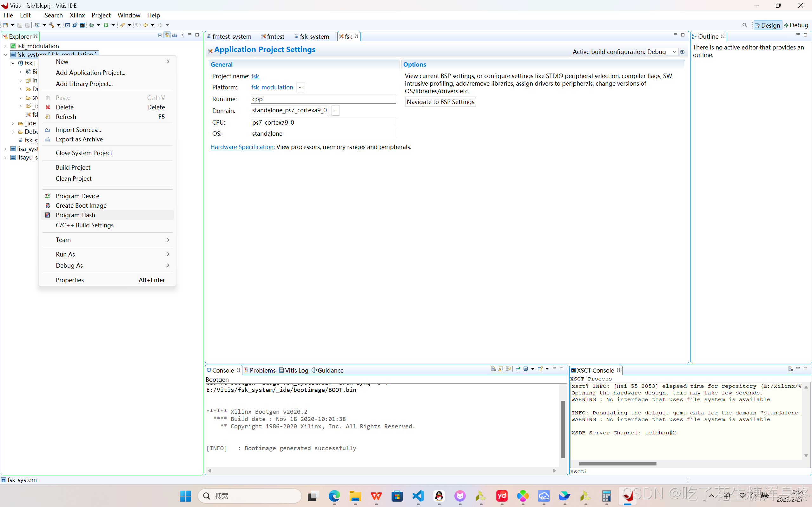Toggle Link with Editor in Explorer
Image resolution: width=812 pixels, height=507 pixels.
click(x=167, y=35)
